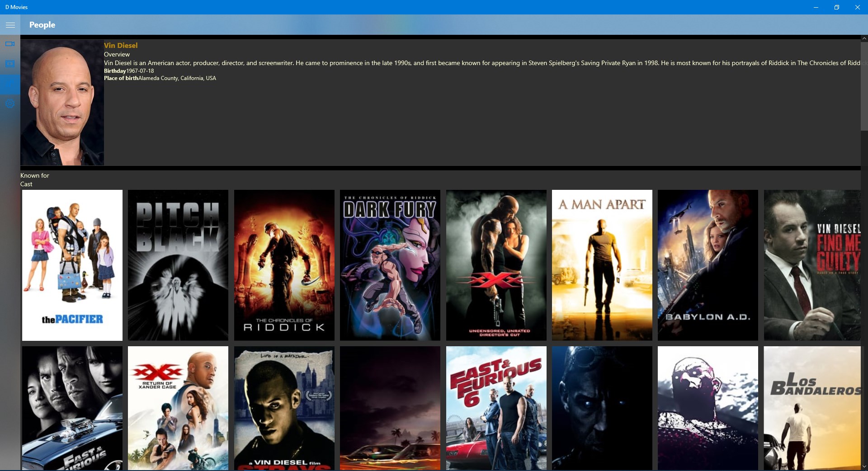
Task: Open The Pacifier movie poster
Action: pyautogui.click(x=72, y=265)
